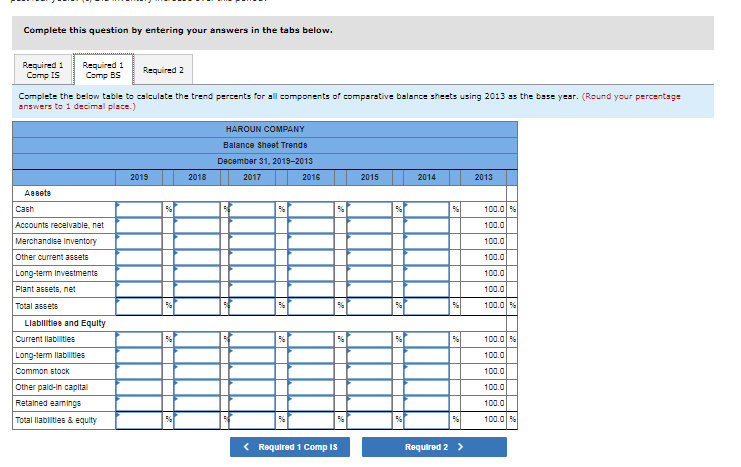Select Plant assets, net 2019 field
This screenshot has width=741, height=467.
pyautogui.click(x=139, y=290)
